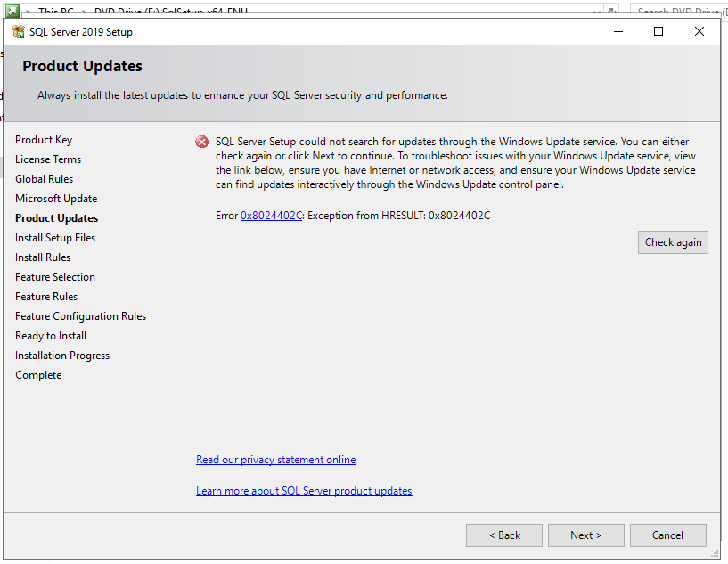Click the red error icon beside the message
This screenshot has width=728, height=564.
click(x=202, y=142)
